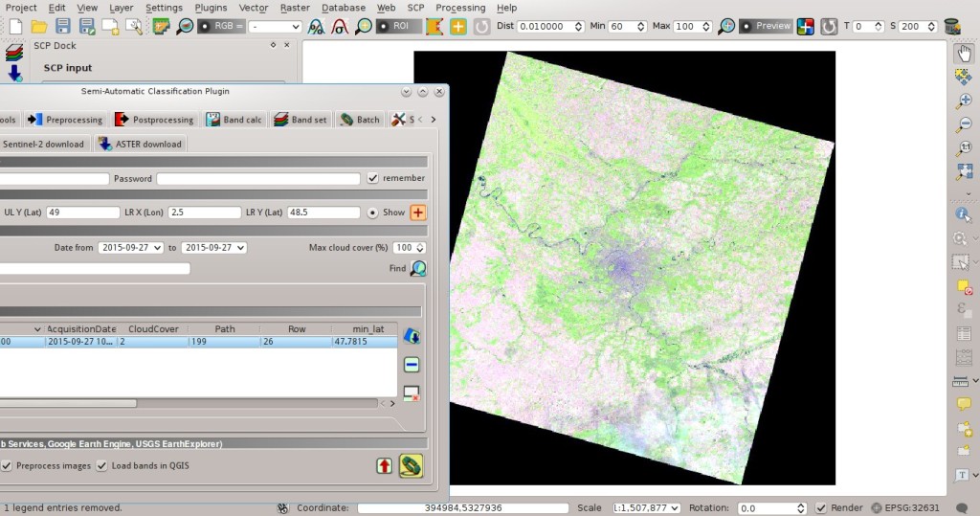980x516 pixels.
Task: Open the Date from dropdown
Action: pos(130,248)
